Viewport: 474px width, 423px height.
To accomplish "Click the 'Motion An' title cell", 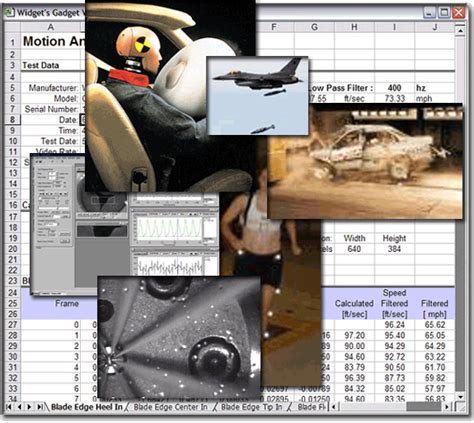I will coord(53,42).
